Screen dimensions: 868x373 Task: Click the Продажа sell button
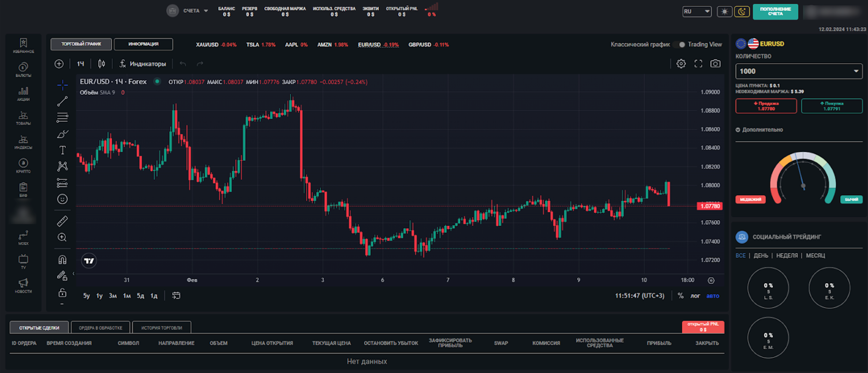tap(766, 106)
